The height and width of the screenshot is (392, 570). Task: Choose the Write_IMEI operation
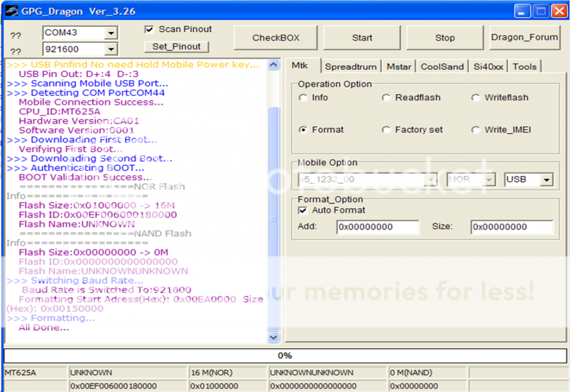[475, 130]
